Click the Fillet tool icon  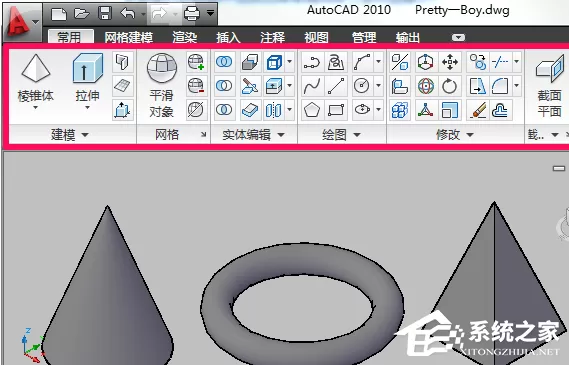(500, 86)
